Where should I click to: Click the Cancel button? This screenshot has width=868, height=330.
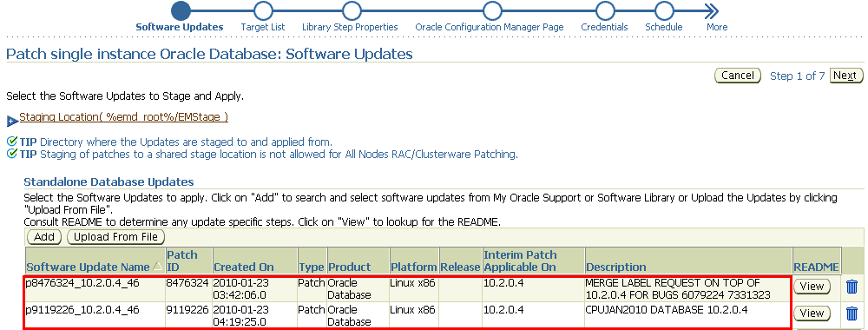[737, 76]
